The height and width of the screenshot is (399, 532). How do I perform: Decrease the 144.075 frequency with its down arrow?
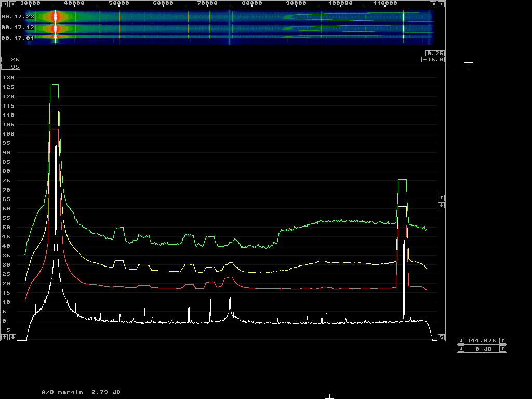[x=461, y=341]
